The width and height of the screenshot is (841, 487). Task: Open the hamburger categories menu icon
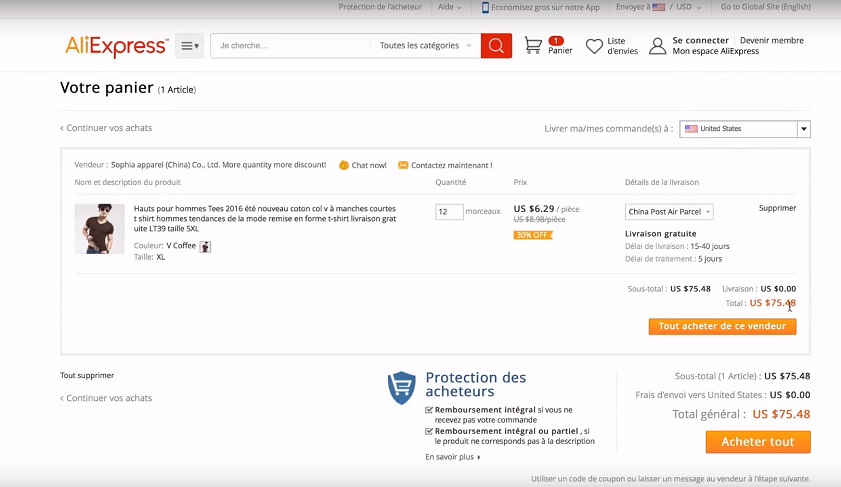coord(189,46)
